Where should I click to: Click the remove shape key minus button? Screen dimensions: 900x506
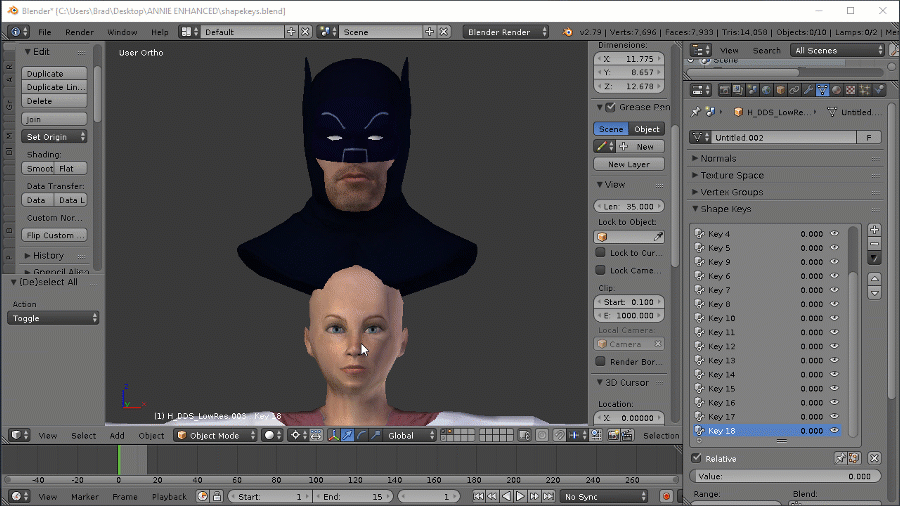(x=874, y=244)
